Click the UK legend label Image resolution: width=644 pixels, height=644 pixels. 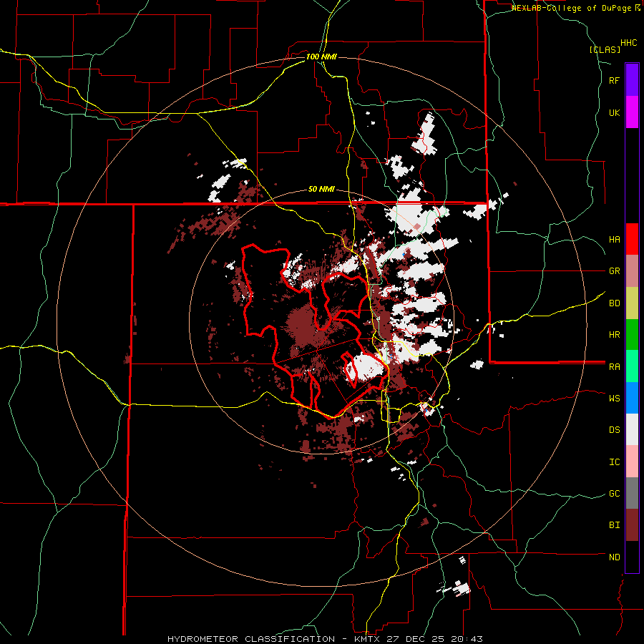coord(615,112)
